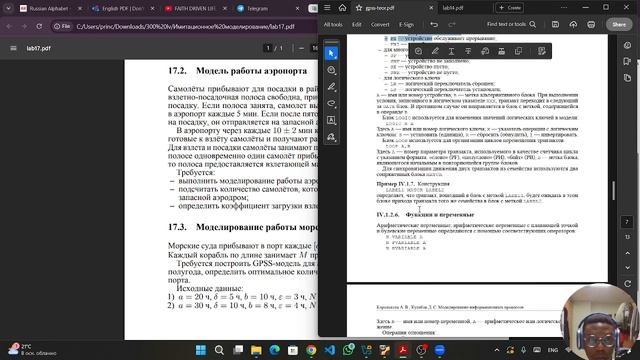Screen dimensions: 640x360
Task: Open the Acrobat more options ellipsis
Action: point(564,8)
